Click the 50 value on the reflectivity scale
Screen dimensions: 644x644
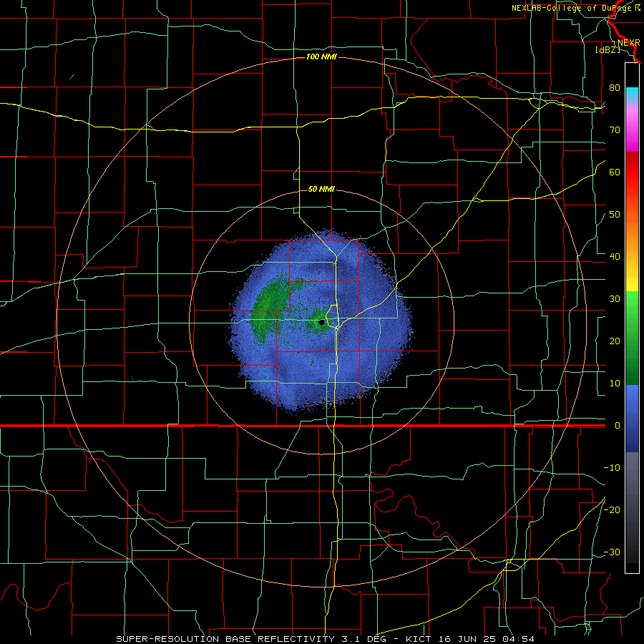615,215
